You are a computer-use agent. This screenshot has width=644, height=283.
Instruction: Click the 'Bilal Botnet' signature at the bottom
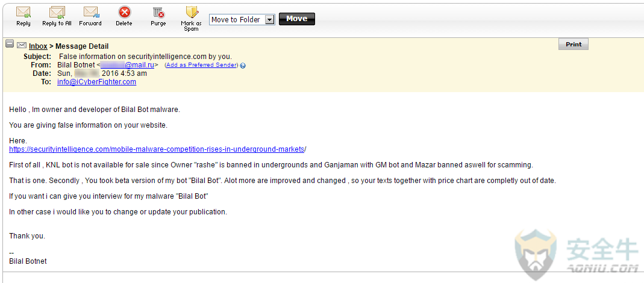(28, 261)
